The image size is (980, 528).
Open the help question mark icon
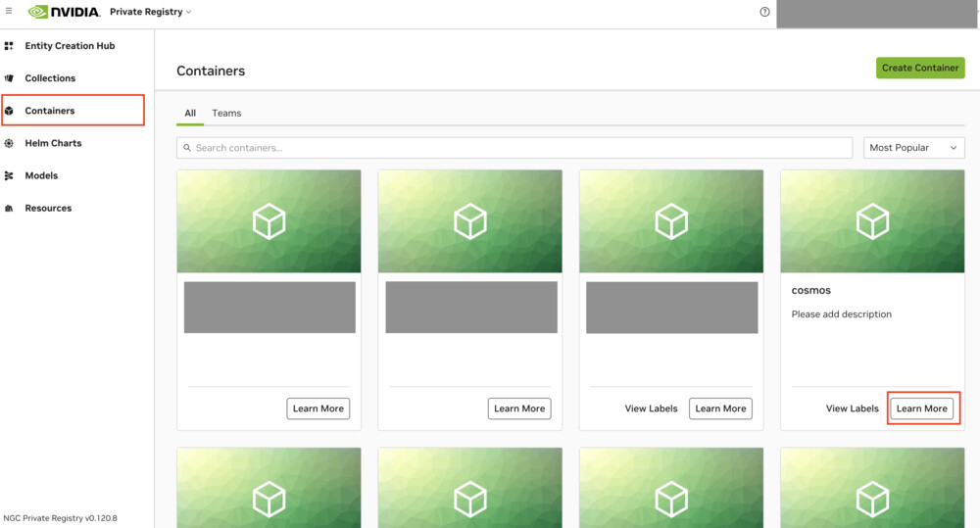[x=764, y=12]
